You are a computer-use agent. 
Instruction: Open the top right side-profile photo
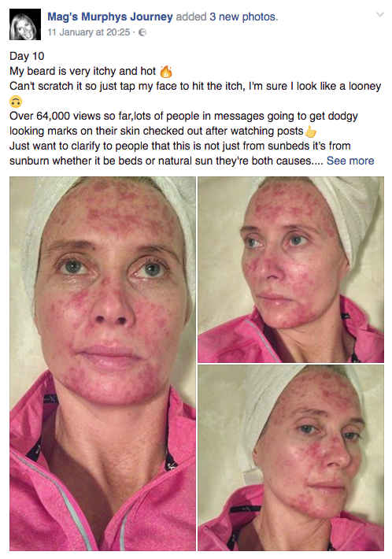[x=290, y=269]
